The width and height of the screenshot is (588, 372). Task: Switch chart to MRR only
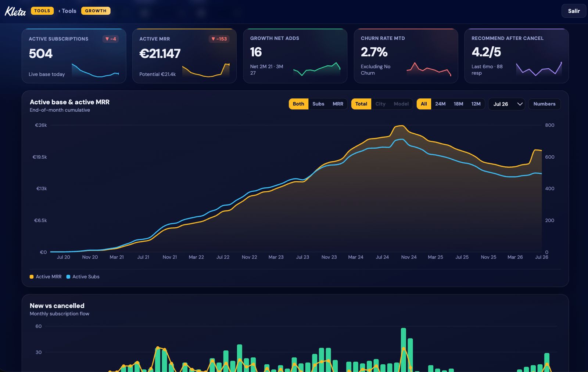(x=338, y=104)
